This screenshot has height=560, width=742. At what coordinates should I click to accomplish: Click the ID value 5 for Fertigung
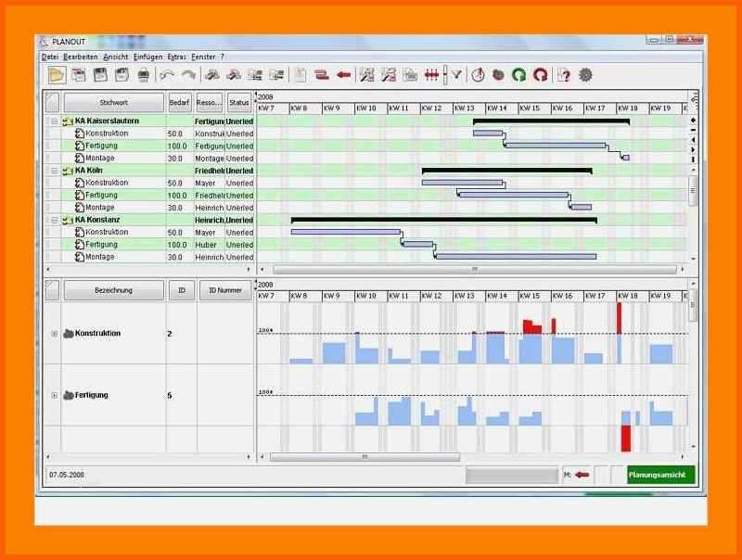[x=170, y=395]
